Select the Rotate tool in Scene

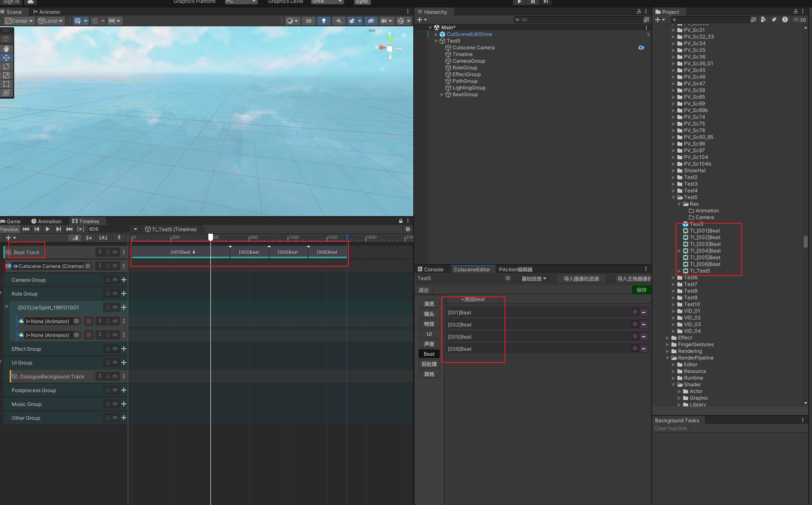6,66
